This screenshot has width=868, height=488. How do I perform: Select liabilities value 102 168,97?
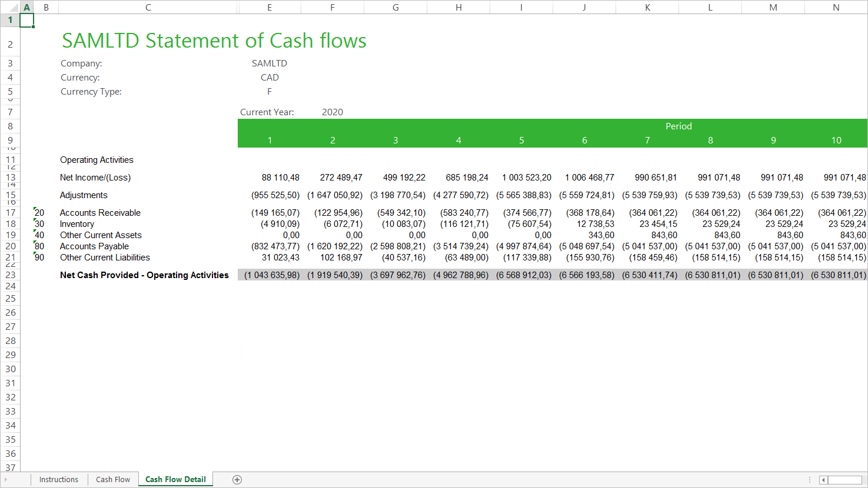[341, 258]
